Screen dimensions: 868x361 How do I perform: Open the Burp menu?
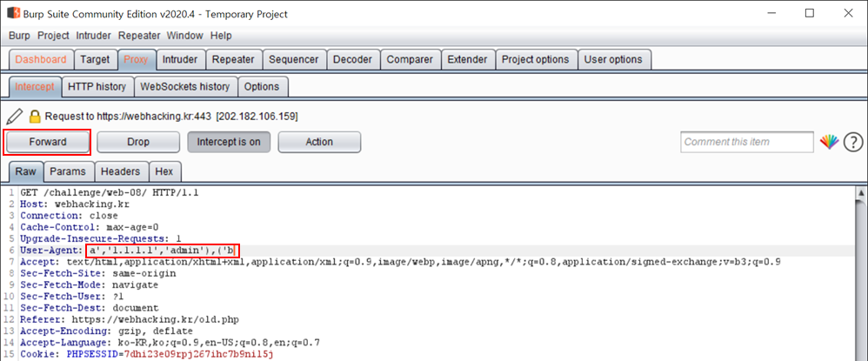tap(19, 36)
